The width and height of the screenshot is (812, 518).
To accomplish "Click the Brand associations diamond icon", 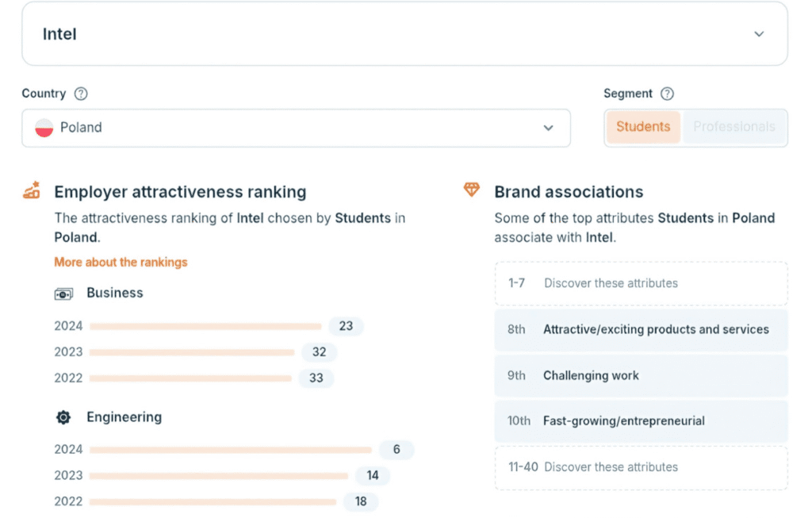I will pyautogui.click(x=472, y=190).
